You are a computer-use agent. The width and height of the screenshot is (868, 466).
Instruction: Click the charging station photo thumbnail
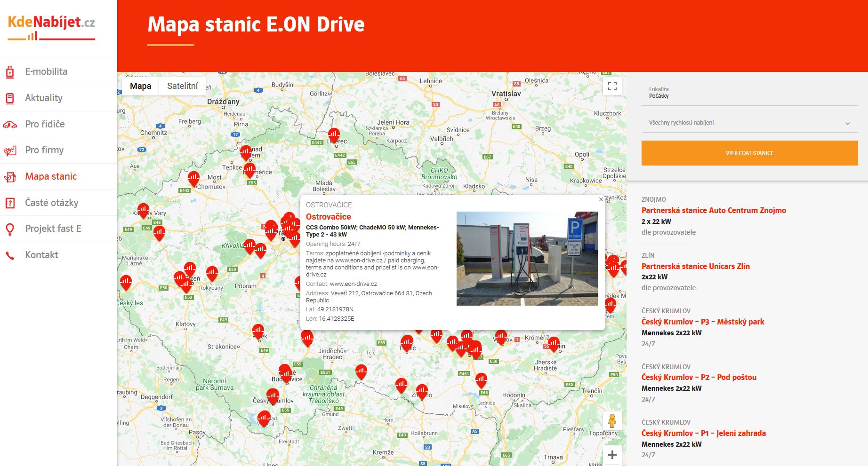(527, 259)
